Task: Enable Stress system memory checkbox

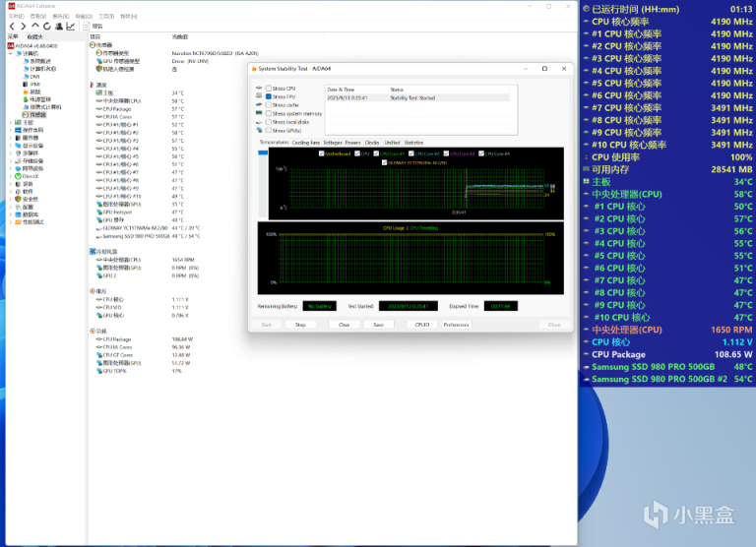Action: point(269,113)
